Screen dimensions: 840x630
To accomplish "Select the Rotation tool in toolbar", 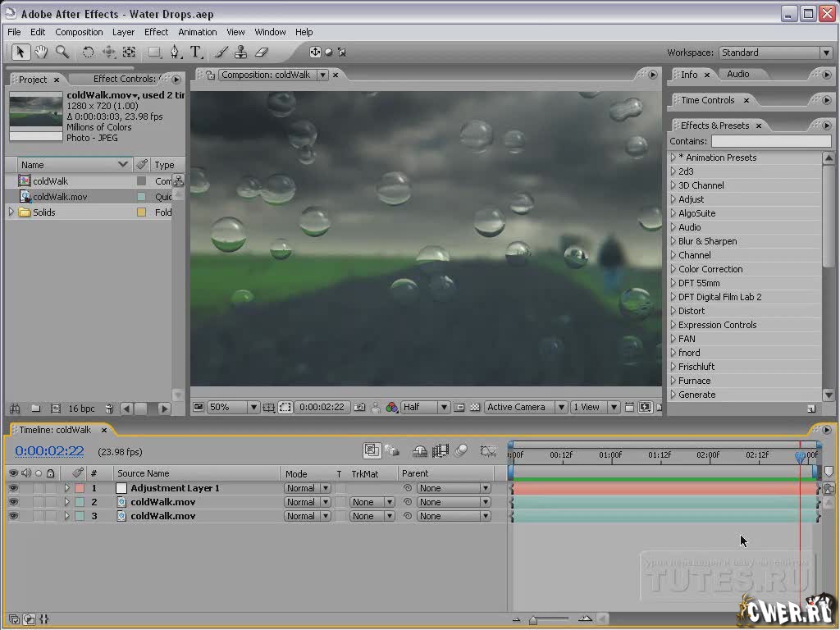I will pyautogui.click(x=89, y=52).
